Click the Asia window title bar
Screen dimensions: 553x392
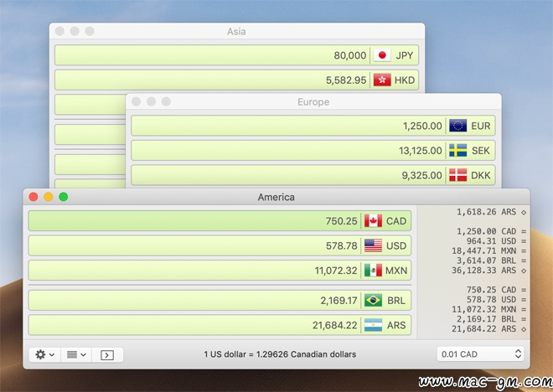pos(236,31)
